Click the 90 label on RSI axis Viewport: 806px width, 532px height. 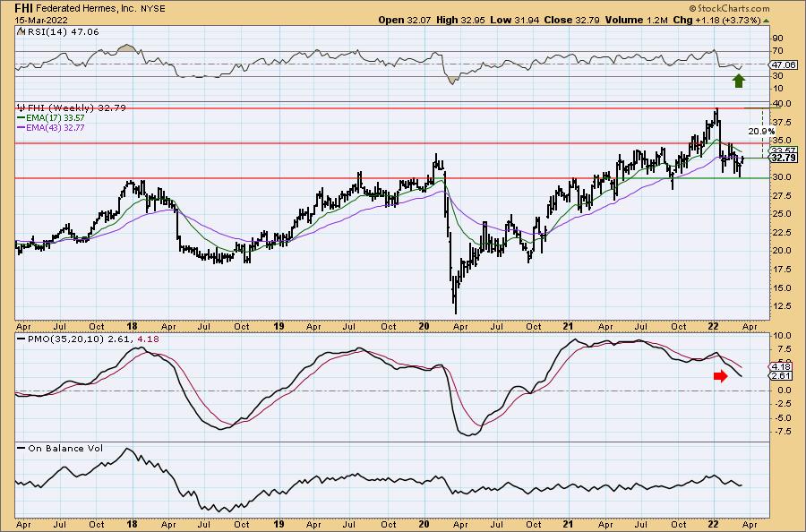[777, 38]
